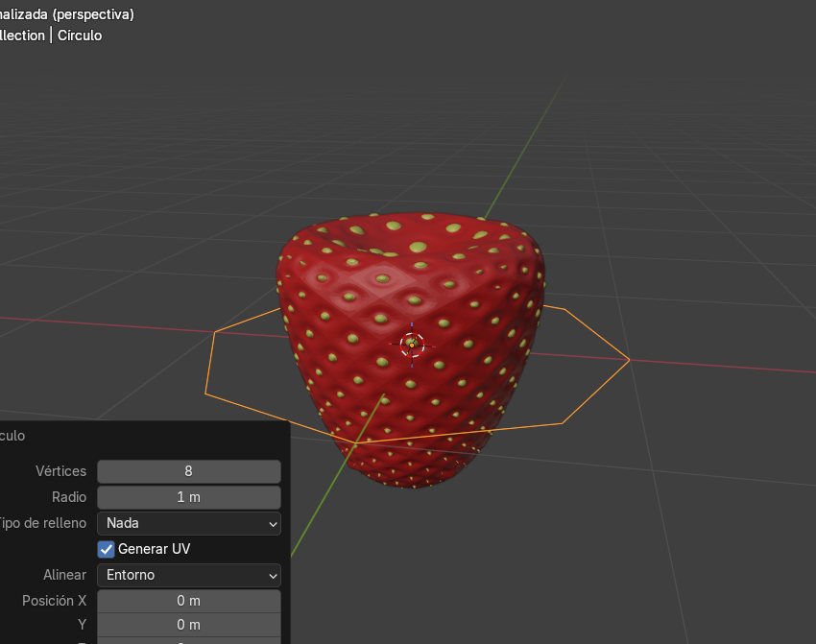Collapse the Círculo operator panel header
816x644 pixels.
(13, 436)
